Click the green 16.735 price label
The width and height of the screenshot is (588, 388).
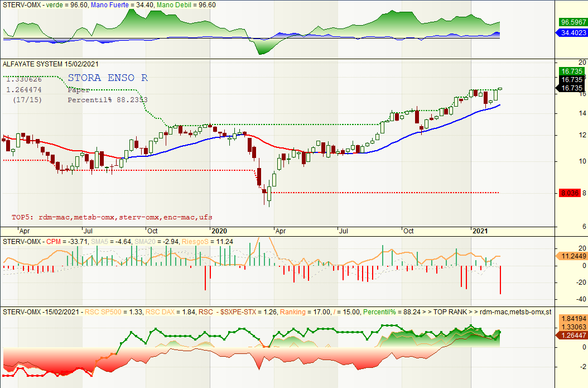coord(572,71)
